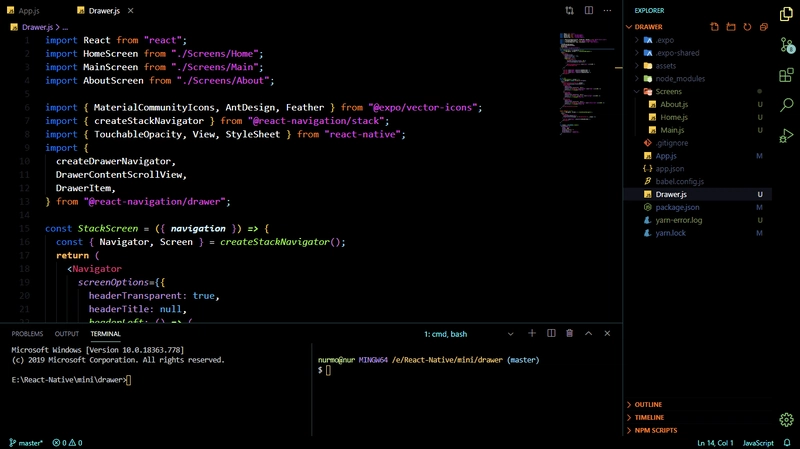Click master branch indicator in status bar
800x449 pixels.
[x=26, y=443]
